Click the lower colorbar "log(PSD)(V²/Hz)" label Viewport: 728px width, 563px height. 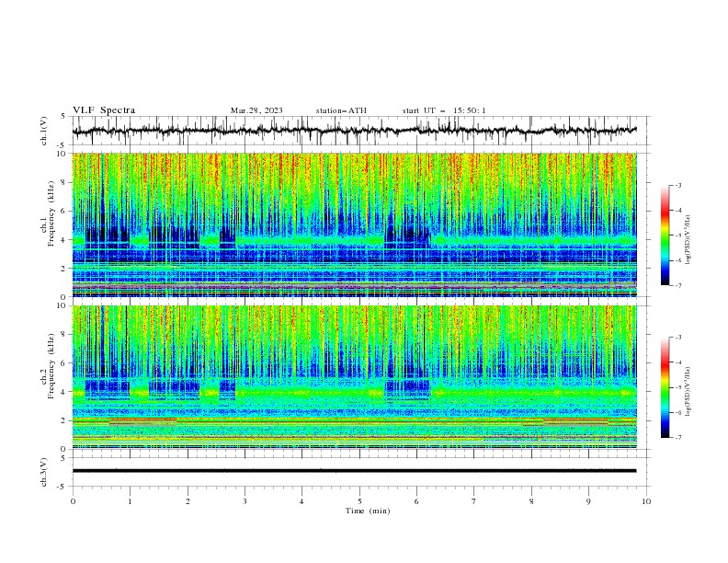(688, 392)
